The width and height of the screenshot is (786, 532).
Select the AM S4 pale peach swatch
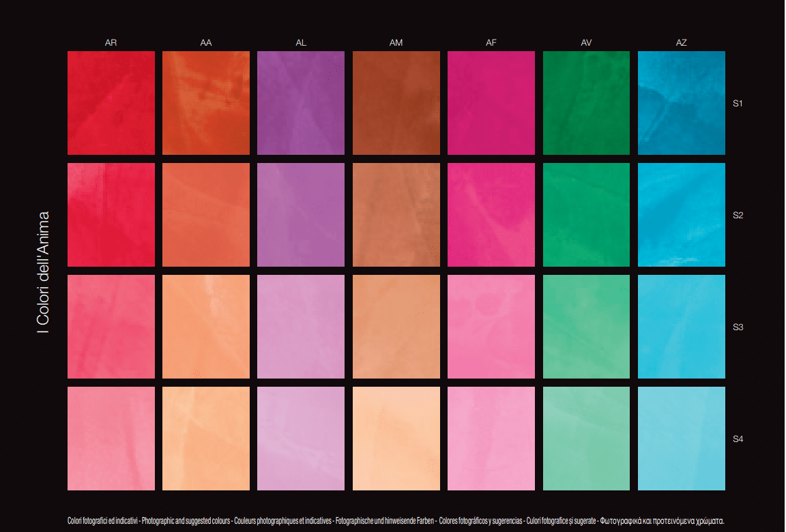coord(396,439)
